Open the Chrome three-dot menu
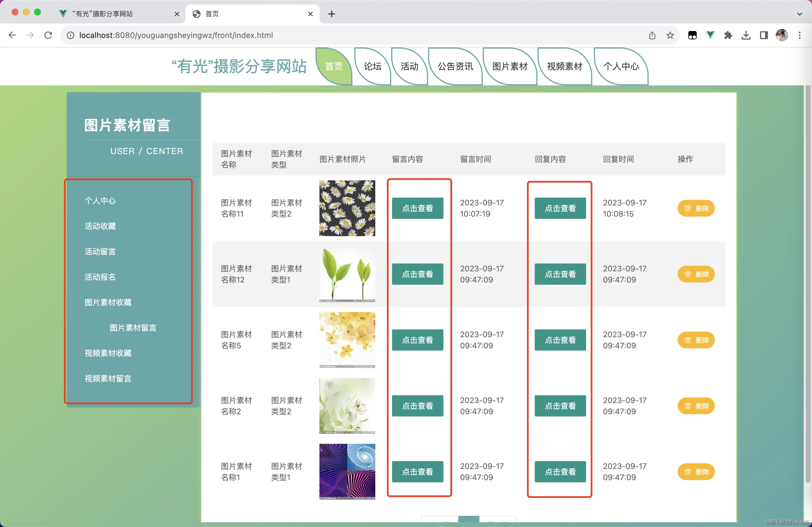This screenshot has height=527, width=812. [800, 35]
